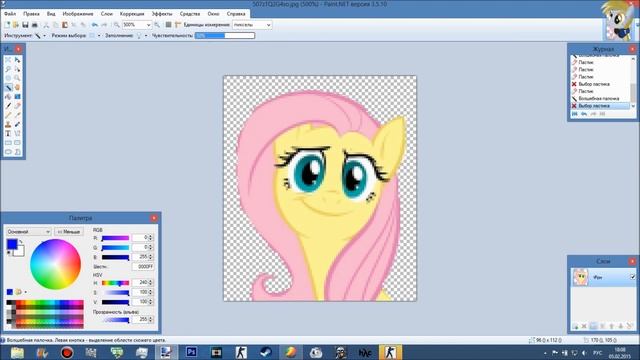Open Steam from the taskbar

coord(266,352)
